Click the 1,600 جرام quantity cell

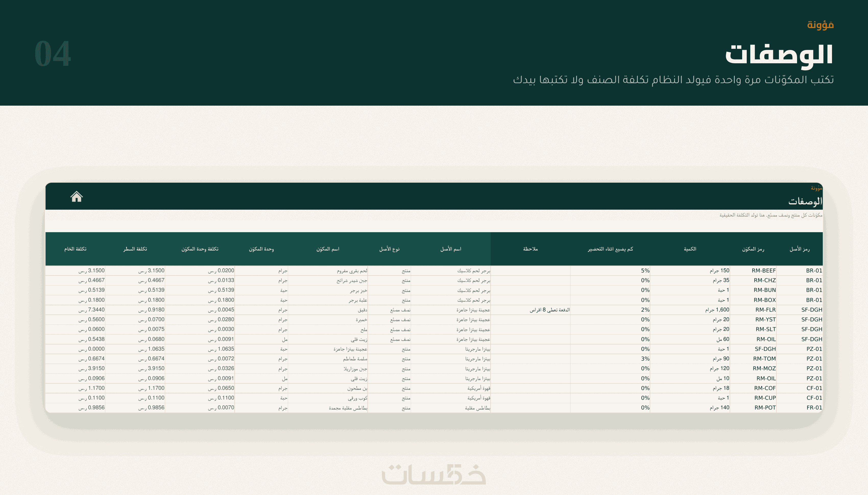click(690, 310)
